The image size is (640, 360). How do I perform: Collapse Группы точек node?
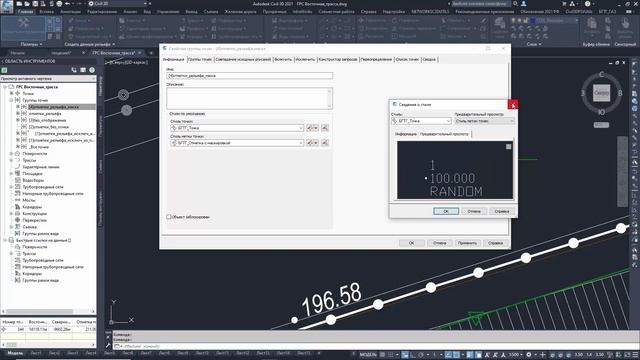click(x=11, y=100)
